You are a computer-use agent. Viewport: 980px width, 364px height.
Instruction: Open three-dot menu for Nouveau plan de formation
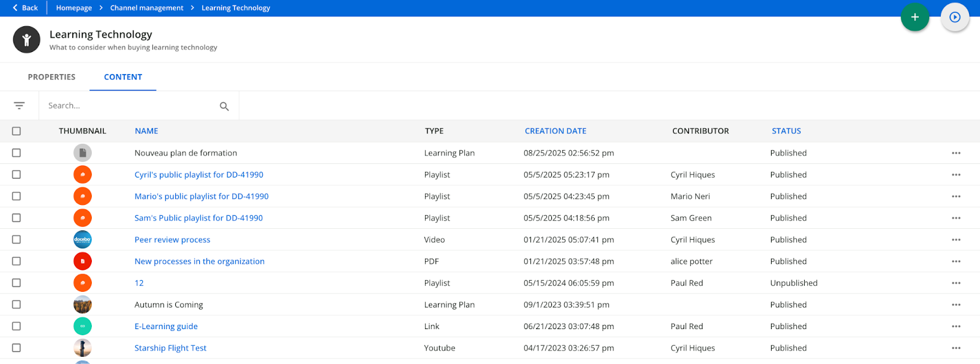point(956,153)
